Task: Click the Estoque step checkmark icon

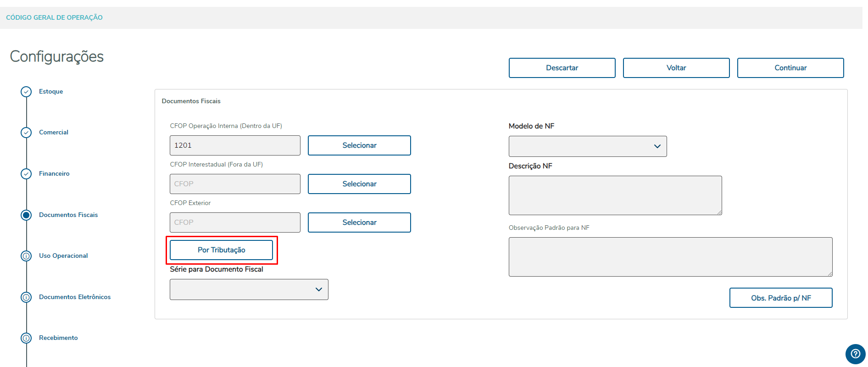Action: [x=26, y=92]
